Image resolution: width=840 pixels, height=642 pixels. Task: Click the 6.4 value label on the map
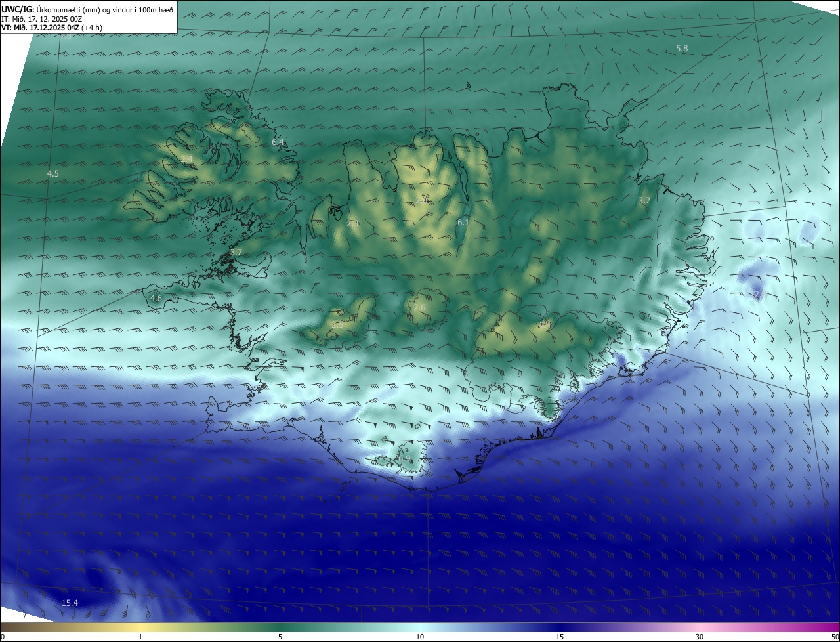click(x=278, y=142)
